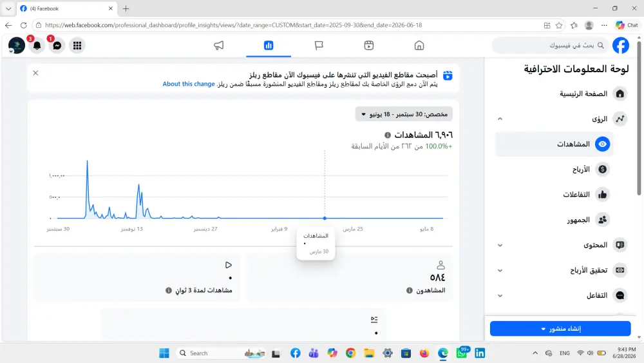Show hidden system tray icons
Image resolution: width=644 pixels, height=363 pixels.
pos(535,353)
